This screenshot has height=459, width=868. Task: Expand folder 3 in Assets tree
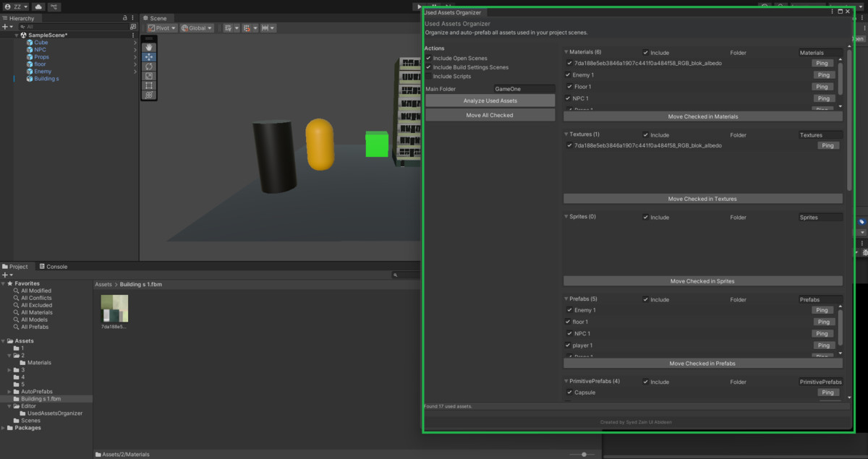[9, 370]
